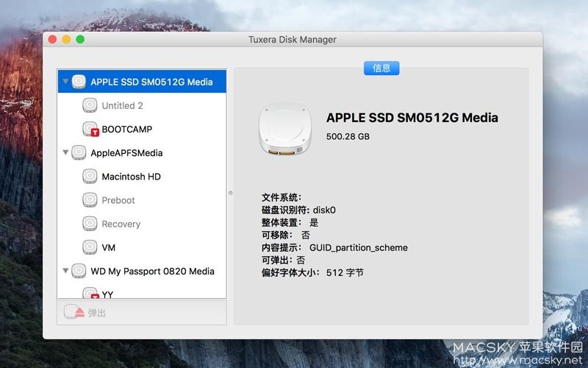Screen dimensions: 588x368
Task: Click the 偏好字体大小: 512 字节 line
Action: tap(312, 272)
